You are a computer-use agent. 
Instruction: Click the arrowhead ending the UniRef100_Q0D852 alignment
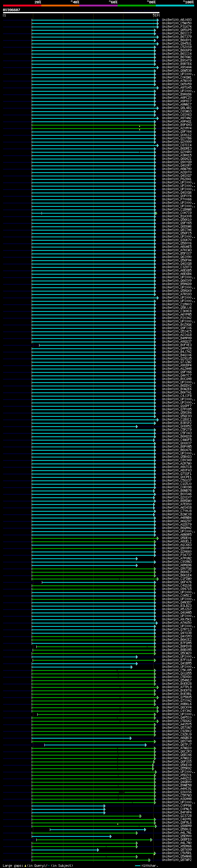[x=137, y=426]
